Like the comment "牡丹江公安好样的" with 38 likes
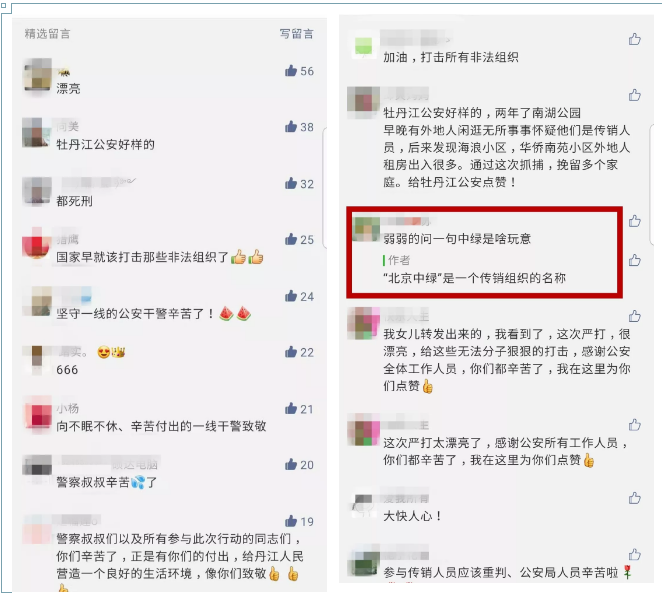 click(x=291, y=127)
